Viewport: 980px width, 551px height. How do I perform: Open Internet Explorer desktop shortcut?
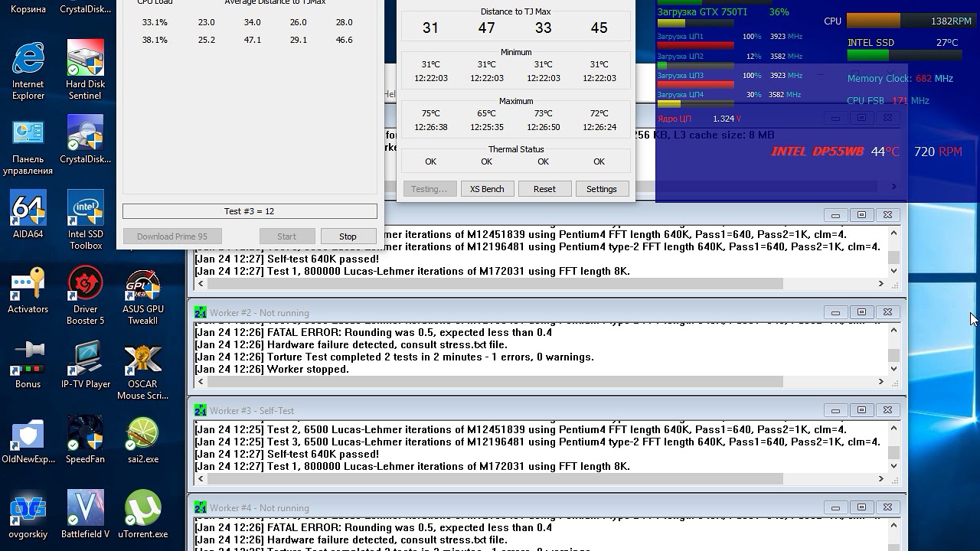[28, 71]
